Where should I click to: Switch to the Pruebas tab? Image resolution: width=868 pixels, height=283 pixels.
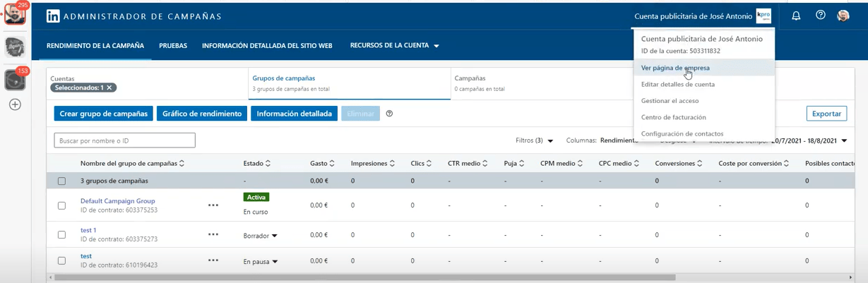click(173, 45)
